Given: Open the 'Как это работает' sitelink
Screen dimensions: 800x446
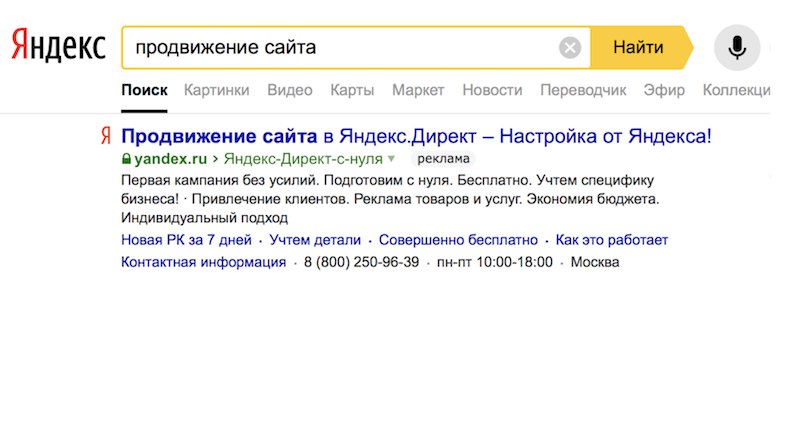Looking at the screenshot, I should 612,240.
